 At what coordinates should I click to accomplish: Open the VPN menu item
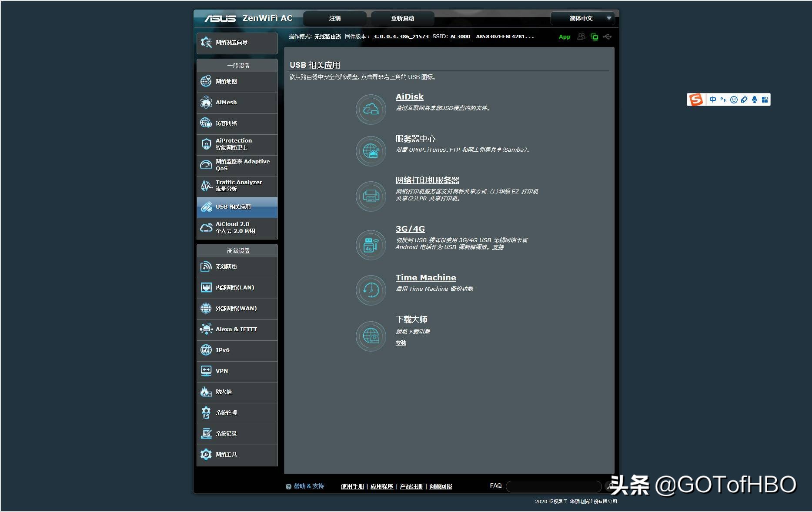coord(237,371)
